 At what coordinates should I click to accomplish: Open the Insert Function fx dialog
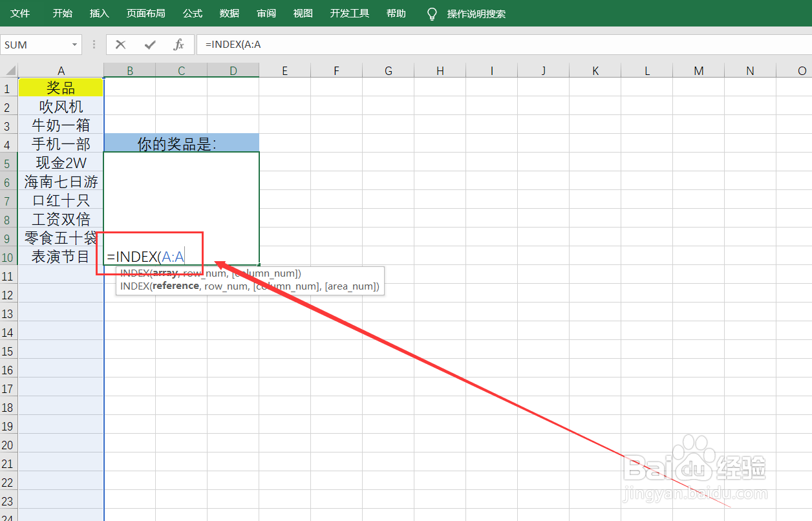coord(179,45)
